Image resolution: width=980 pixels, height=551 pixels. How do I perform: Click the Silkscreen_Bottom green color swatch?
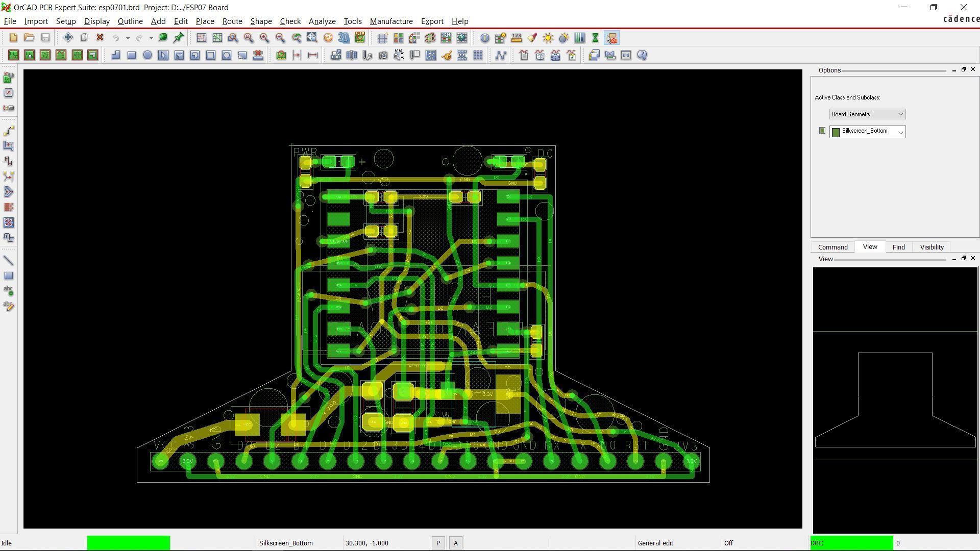(836, 132)
